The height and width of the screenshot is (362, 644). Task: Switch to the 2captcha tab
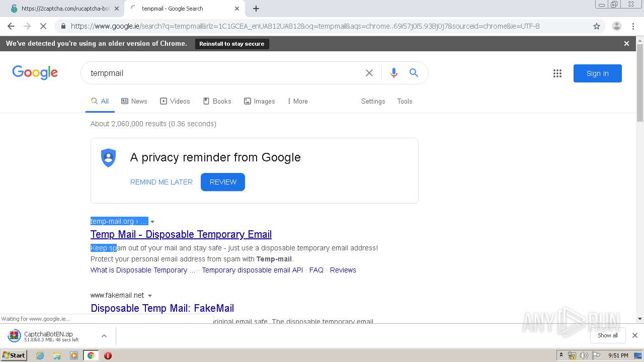tap(65, 9)
